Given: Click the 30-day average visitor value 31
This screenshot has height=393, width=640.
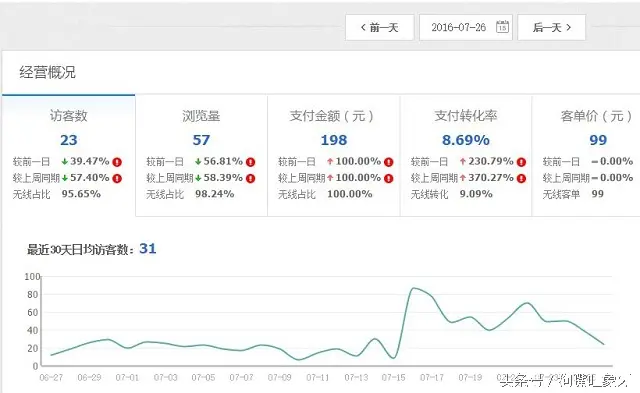Looking at the screenshot, I should [x=148, y=249].
